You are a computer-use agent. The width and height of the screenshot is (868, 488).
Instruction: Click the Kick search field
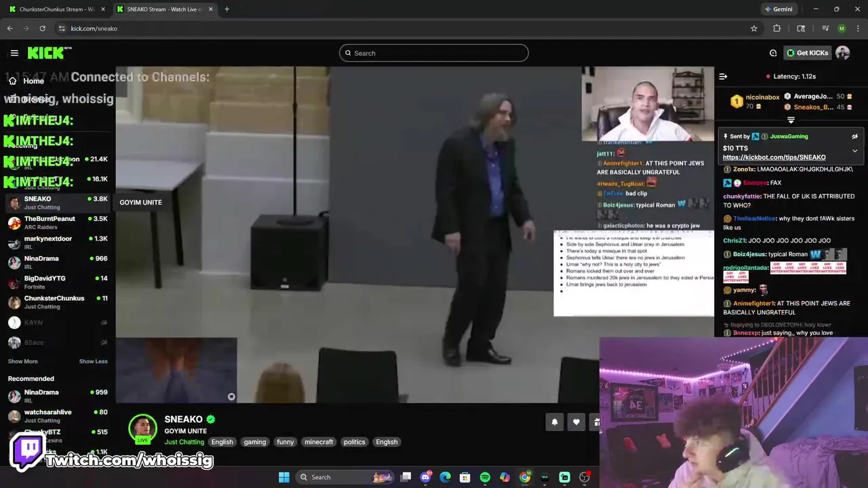[434, 53]
